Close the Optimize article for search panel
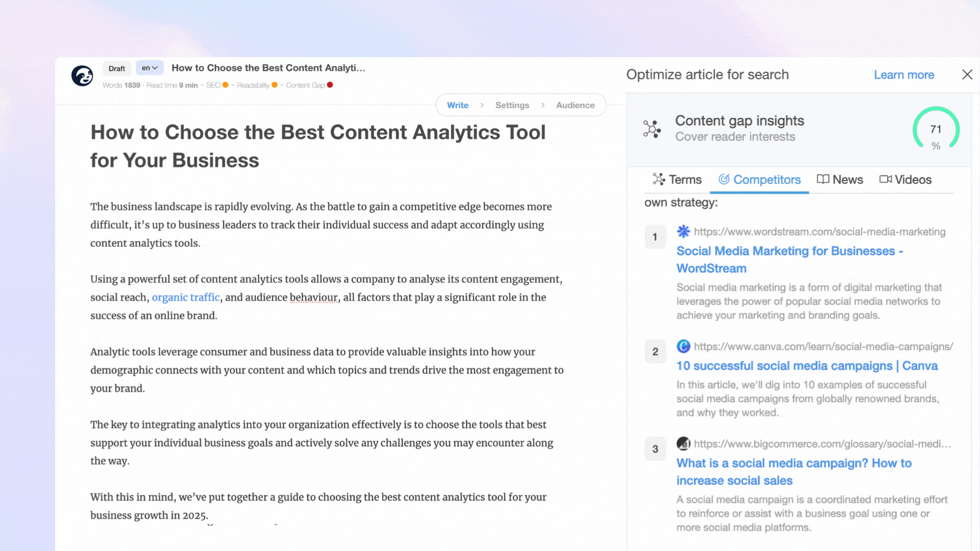The height and width of the screenshot is (551, 980). 967,74
